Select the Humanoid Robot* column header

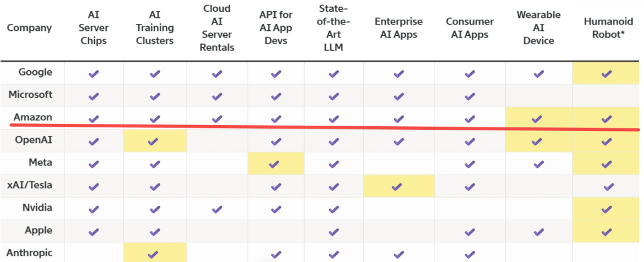click(x=607, y=28)
